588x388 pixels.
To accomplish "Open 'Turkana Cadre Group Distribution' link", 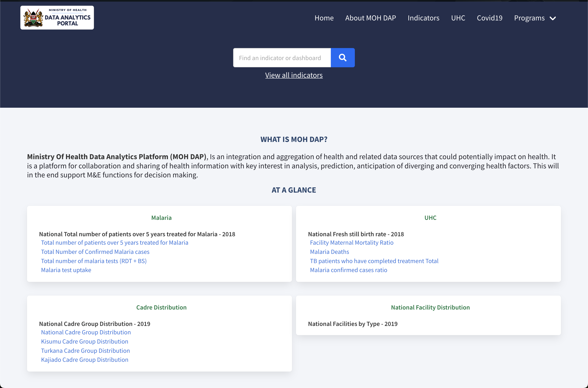I will (x=85, y=351).
